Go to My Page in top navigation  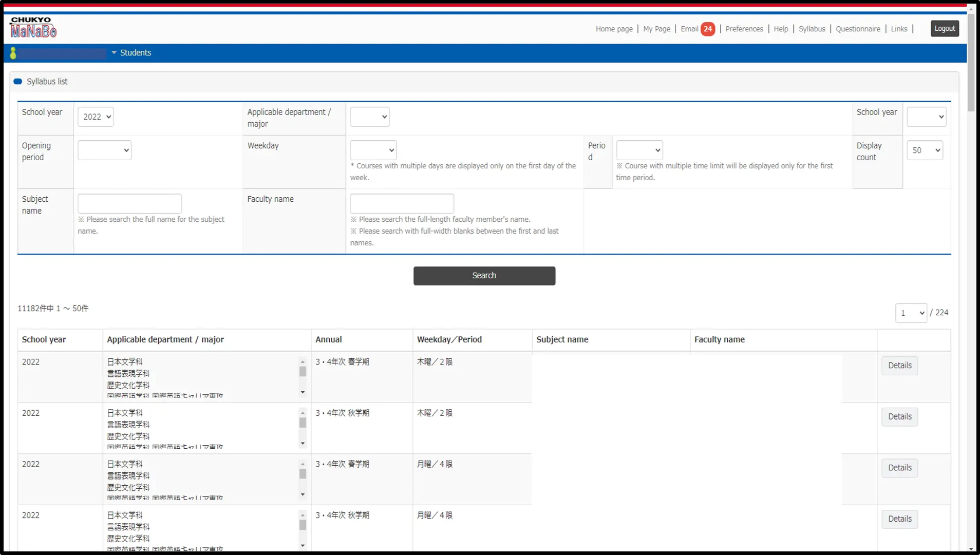(x=656, y=29)
